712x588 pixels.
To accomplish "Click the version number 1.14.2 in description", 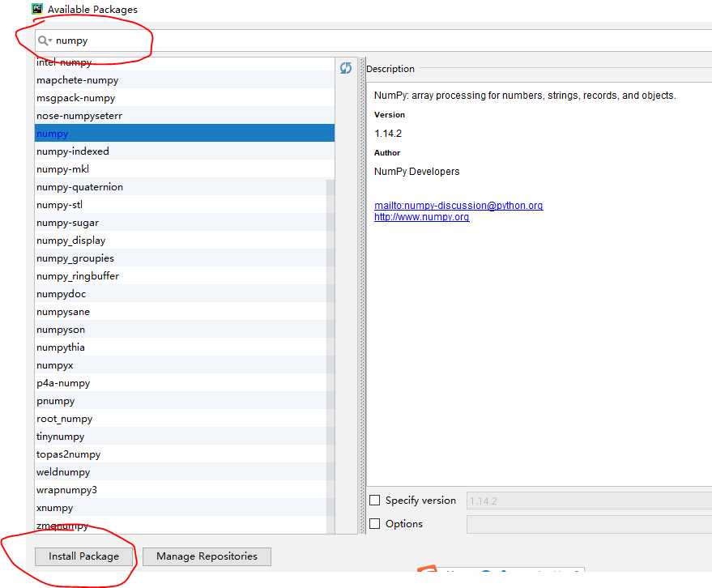I will [x=388, y=134].
